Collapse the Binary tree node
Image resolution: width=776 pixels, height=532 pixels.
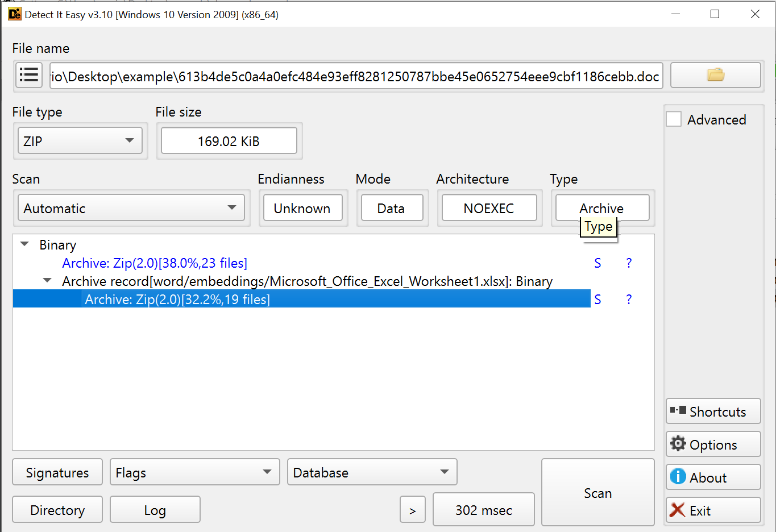click(24, 244)
